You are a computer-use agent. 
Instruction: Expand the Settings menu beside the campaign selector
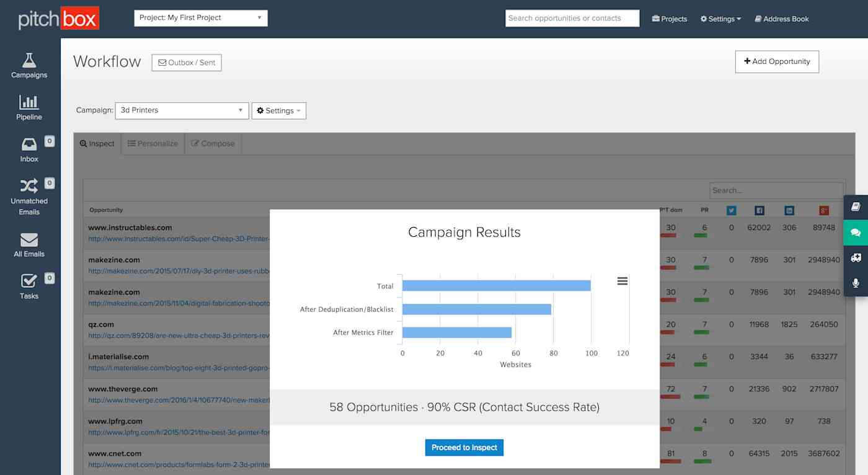pos(278,110)
